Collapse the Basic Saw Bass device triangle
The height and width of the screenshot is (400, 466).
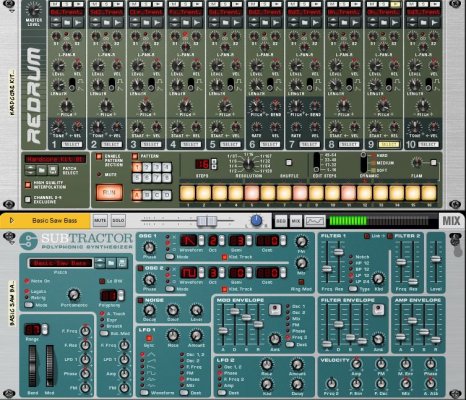pos(12,220)
